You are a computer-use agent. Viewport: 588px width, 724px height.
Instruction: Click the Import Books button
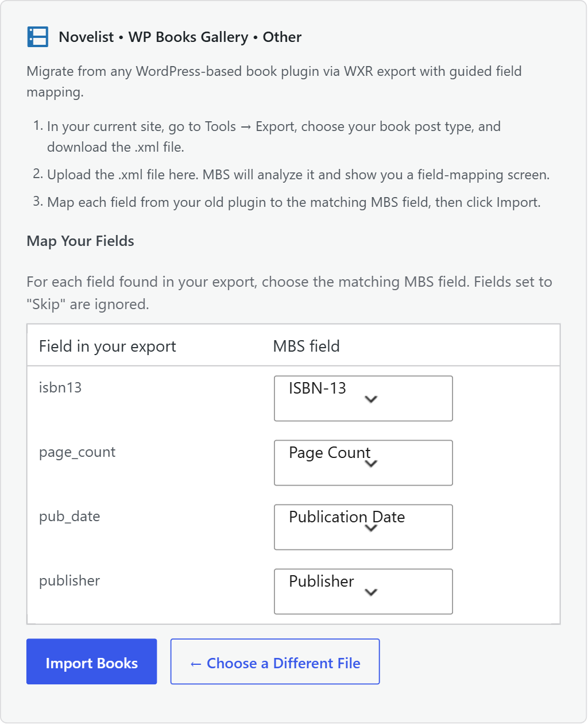[x=92, y=661]
